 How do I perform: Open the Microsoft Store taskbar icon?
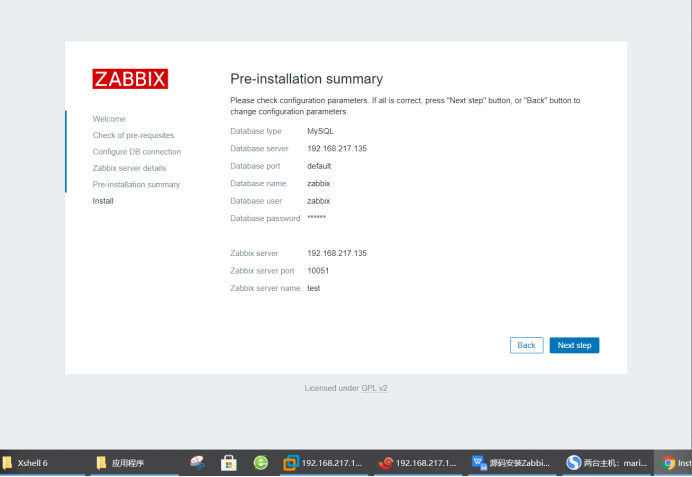pos(229,463)
